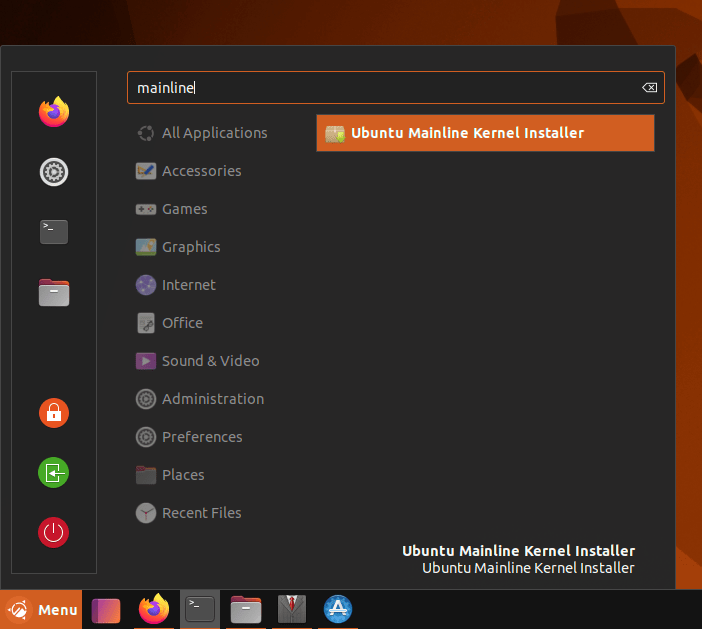This screenshot has height=629, width=702.
Task: Open Firefox from the menu favorites sidebar
Action: 54,112
